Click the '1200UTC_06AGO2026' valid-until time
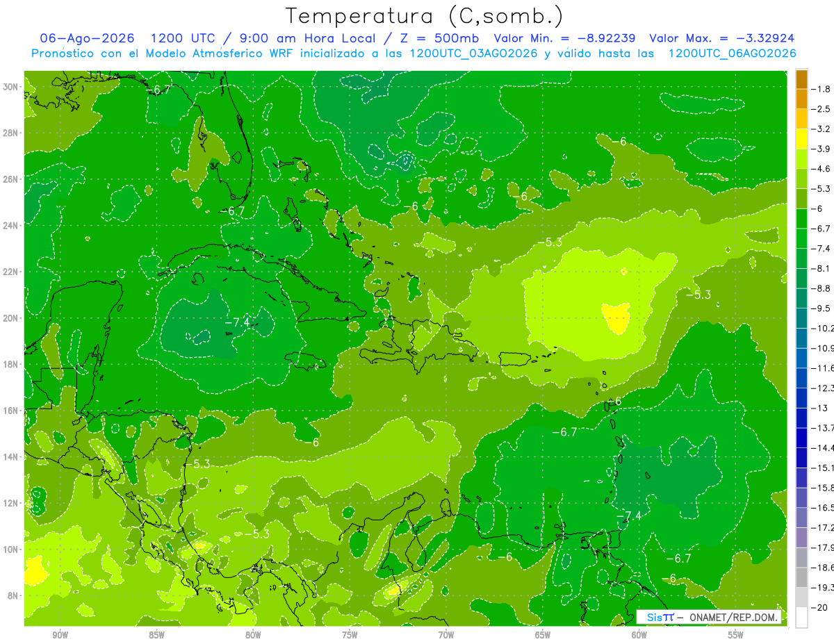 (732, 53)
